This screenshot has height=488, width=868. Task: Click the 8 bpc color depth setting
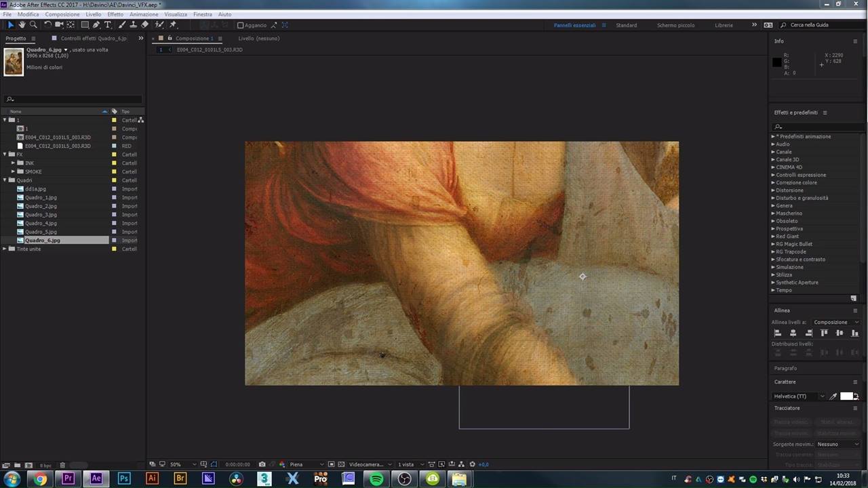pos(45,466)
